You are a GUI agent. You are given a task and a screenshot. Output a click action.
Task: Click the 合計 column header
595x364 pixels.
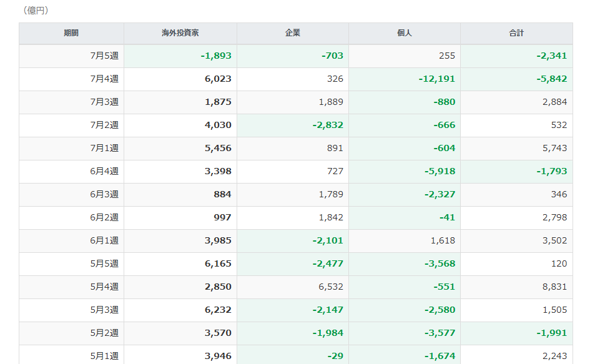(516, 33)
